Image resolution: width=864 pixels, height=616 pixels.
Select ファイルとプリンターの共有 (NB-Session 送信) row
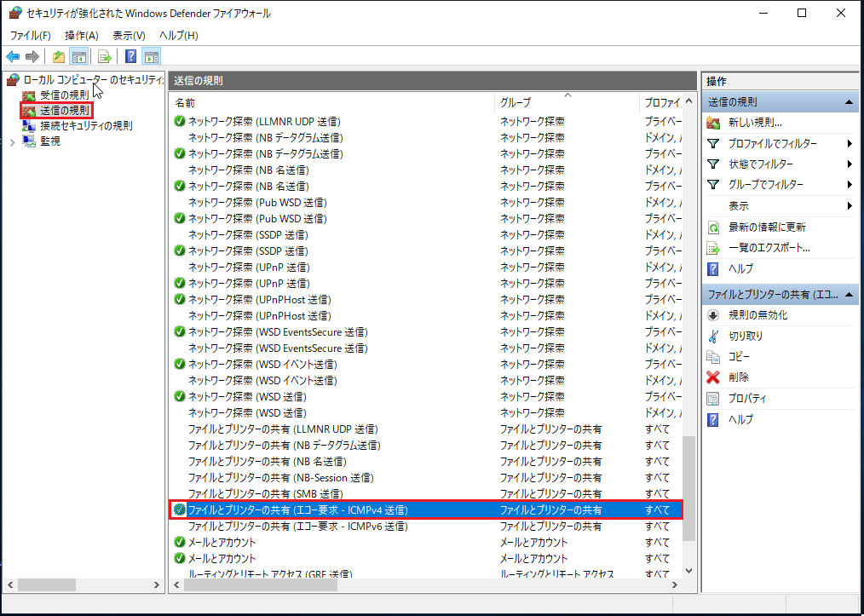point(426,478)
